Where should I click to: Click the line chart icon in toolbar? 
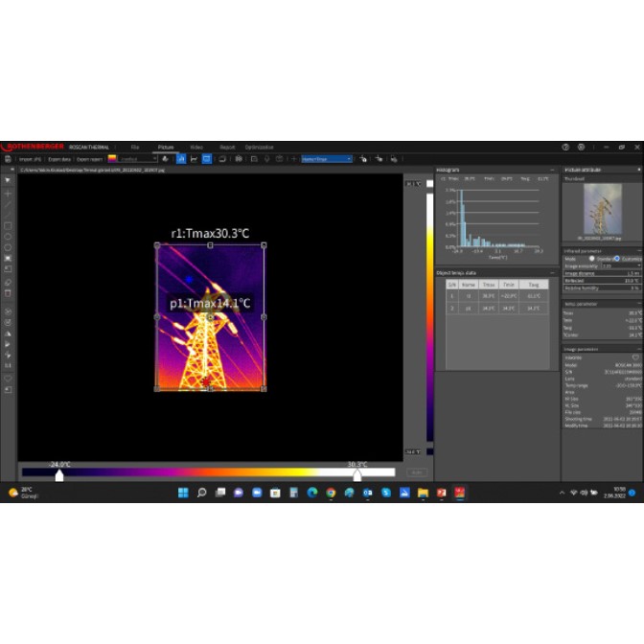click(x=194, y=159)
